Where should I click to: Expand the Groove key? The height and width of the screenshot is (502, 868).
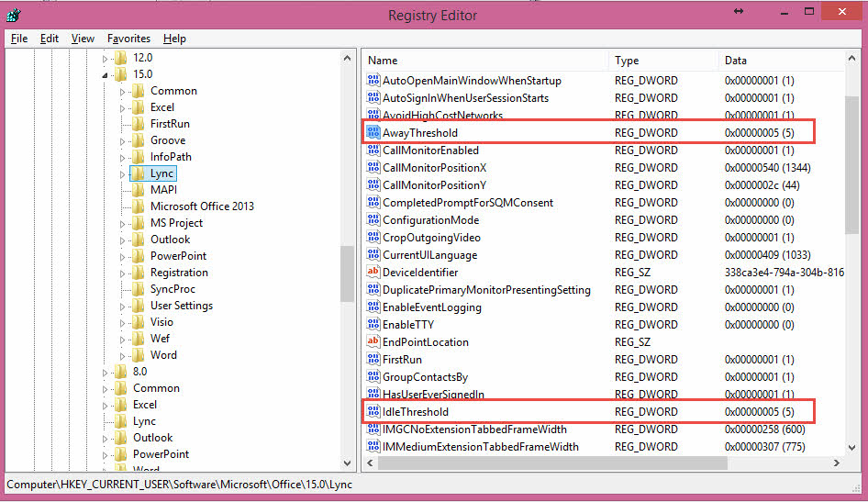(122, 141)
